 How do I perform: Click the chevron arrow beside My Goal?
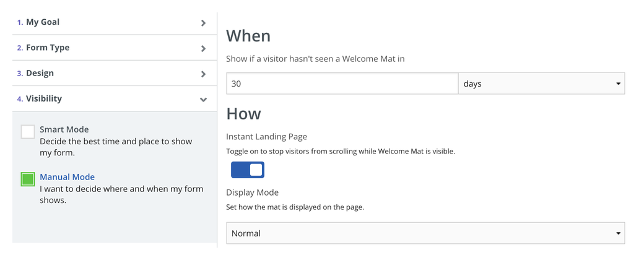[203, 23]
